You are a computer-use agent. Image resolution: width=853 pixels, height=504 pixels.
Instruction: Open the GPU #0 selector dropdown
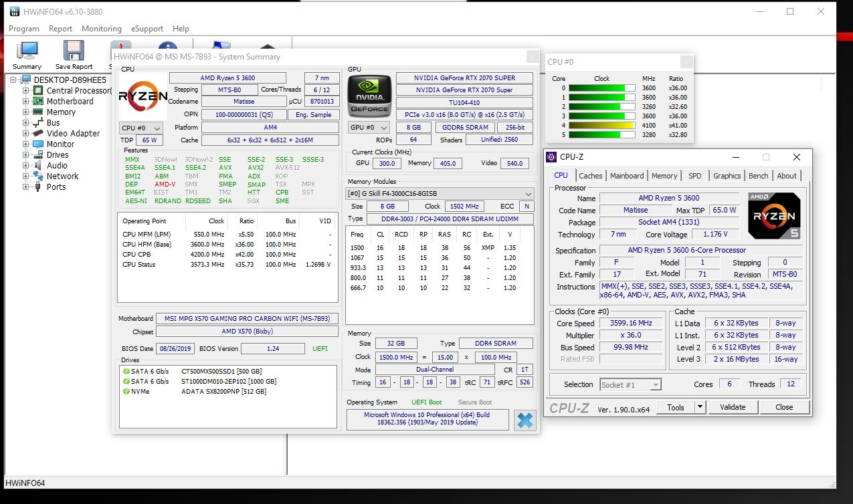(x=369, y=127)
